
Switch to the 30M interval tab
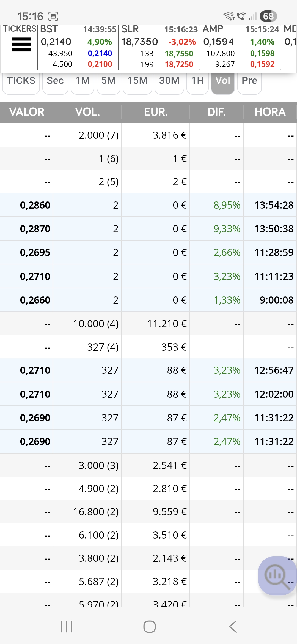tap(169, 81)
